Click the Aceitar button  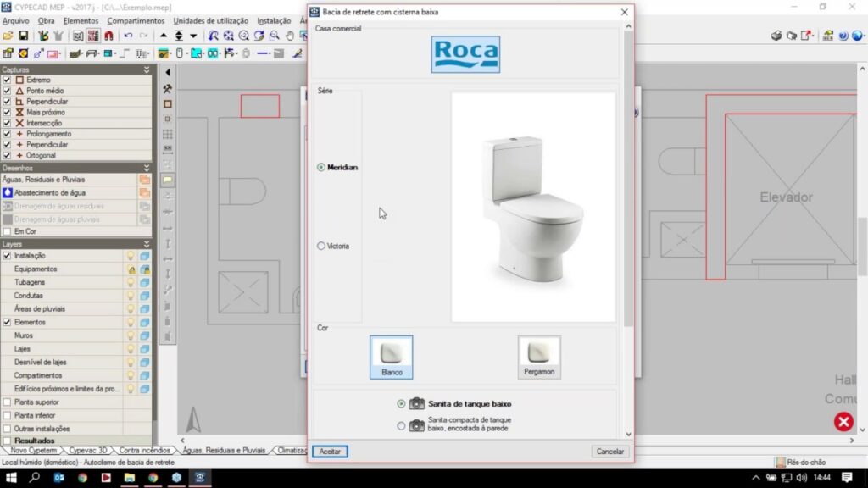[330, 452]
